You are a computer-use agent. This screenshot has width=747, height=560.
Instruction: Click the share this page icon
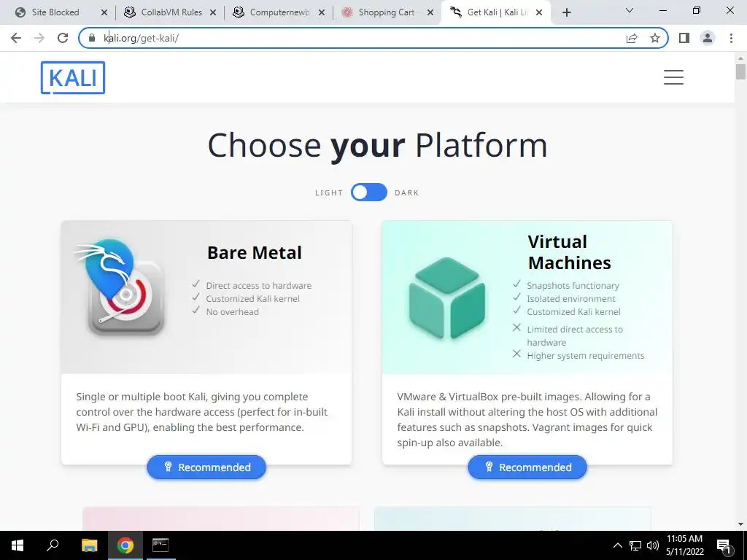click(x=632, y=38)
